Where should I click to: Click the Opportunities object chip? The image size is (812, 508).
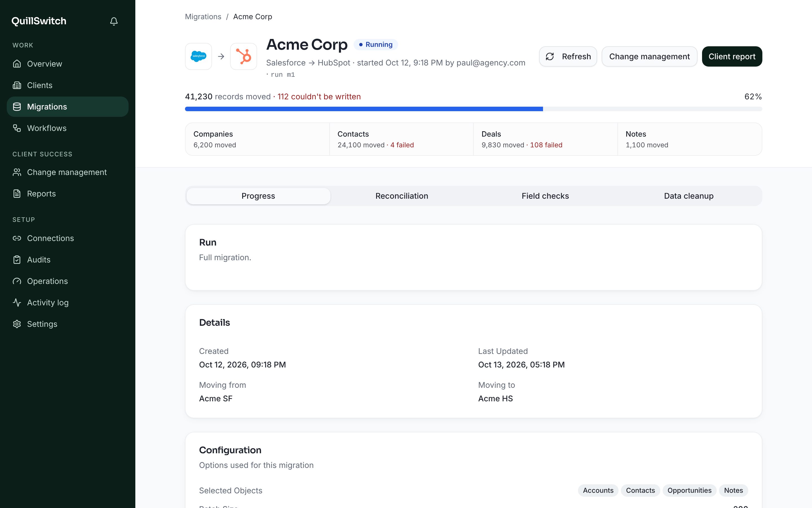689,491
